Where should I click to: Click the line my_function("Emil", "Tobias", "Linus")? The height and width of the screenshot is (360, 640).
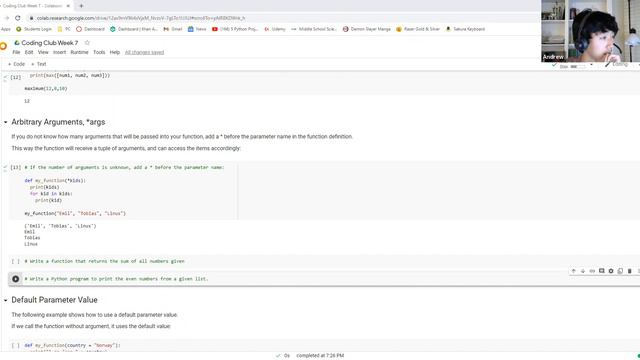(75, 213)
